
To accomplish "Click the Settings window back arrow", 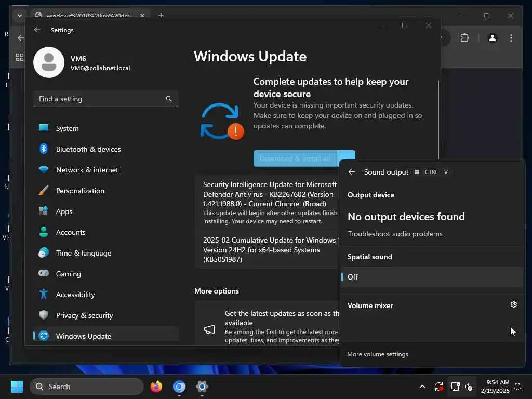I will [37, 30].
